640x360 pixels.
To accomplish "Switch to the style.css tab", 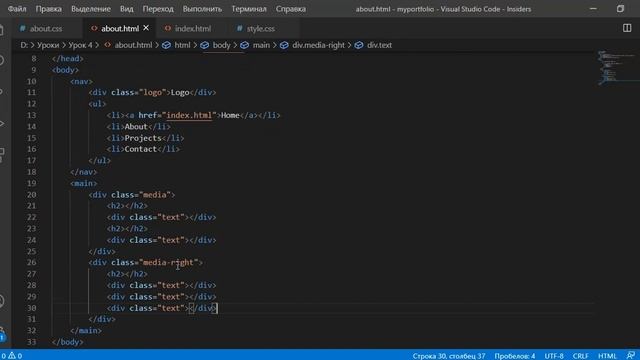I will click(260, 29).
